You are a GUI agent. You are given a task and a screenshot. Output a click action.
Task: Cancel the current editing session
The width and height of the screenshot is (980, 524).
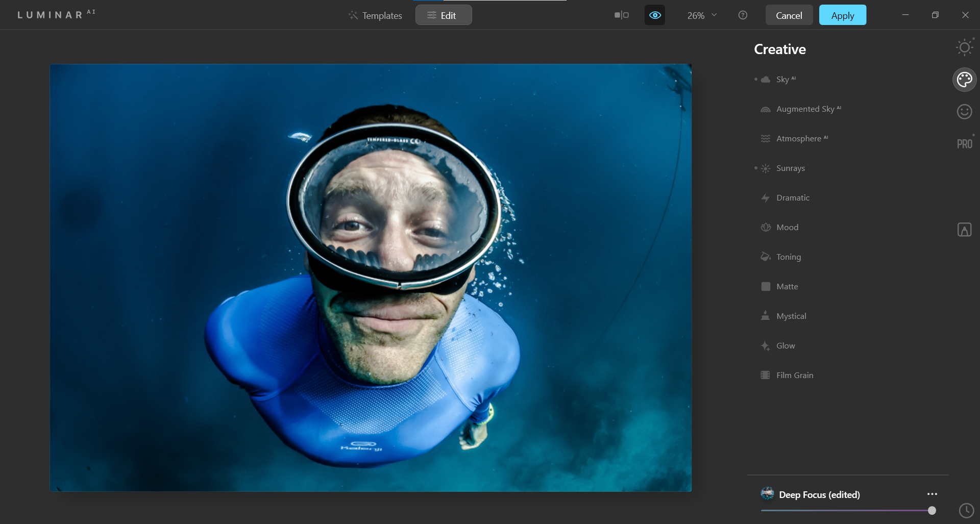point(789,15)
